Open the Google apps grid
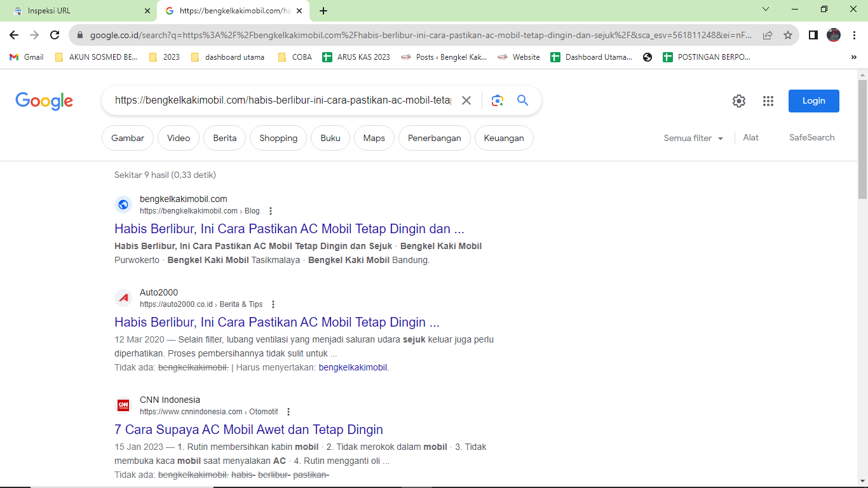The width and height of the screenshot is (868, 488). pos(768,101)
